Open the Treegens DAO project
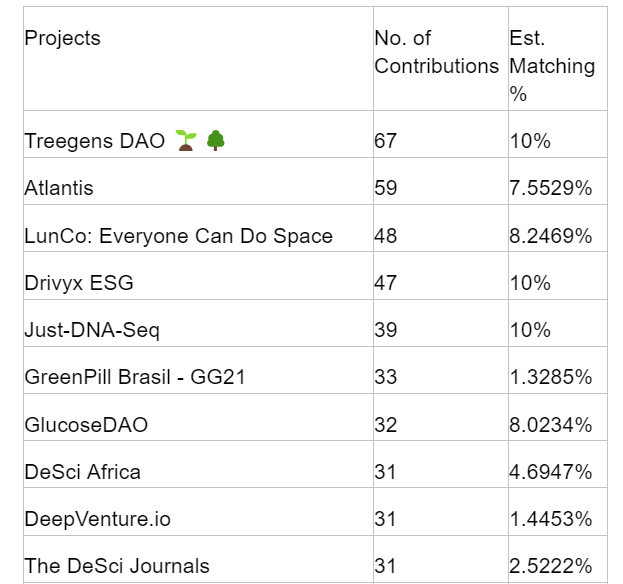The height and width of the screenshot is (584, 623). [x=95, y=141]
